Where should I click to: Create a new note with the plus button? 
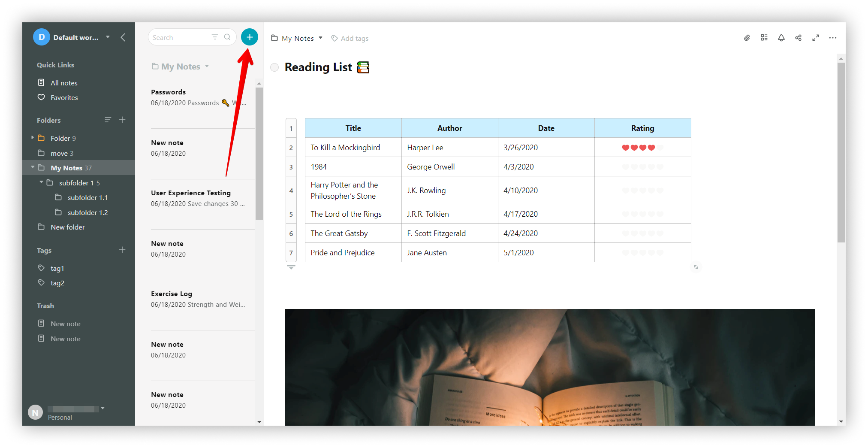(249, 37)
